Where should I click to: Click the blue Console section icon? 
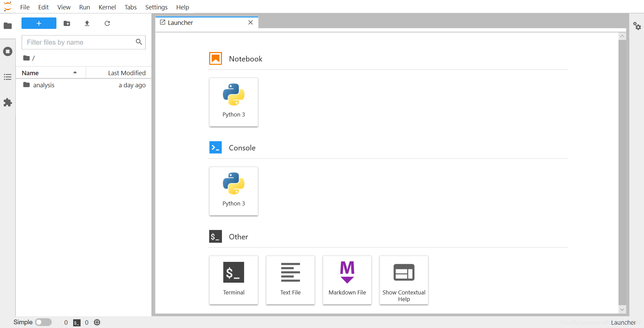point(216,147)
